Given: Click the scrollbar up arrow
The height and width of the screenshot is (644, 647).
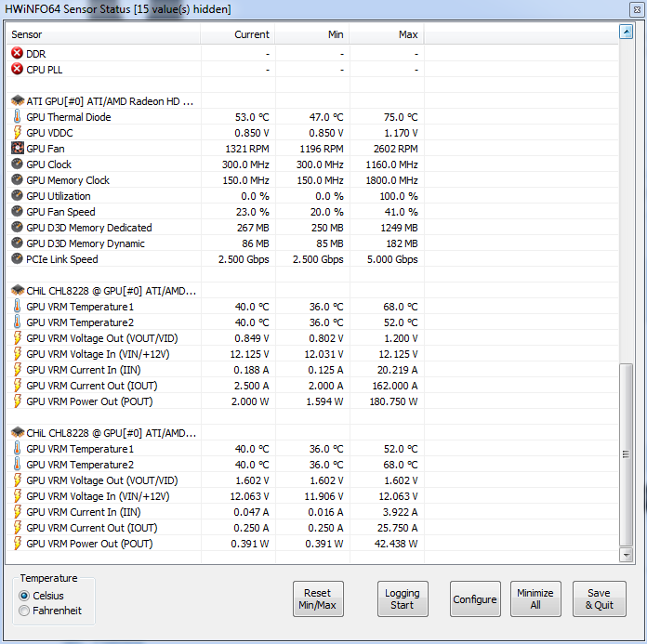Looking at the screenshot, I should pyautogui.click(x=626, y=32).
